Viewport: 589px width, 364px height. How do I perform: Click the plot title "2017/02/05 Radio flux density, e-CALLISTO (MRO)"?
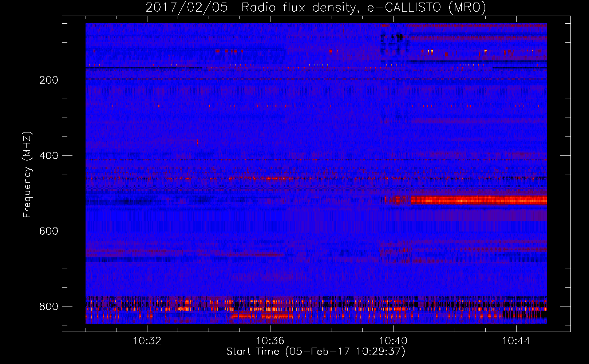pyautogui.click(x=316, y=7)
